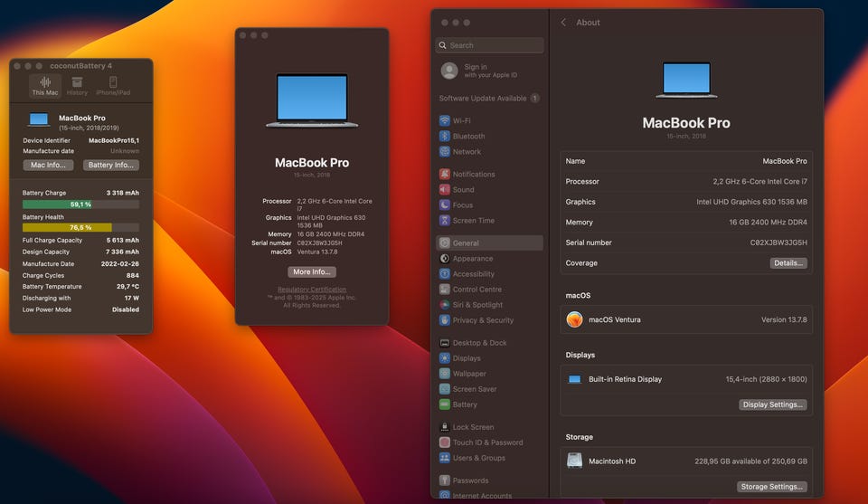Open Passwords settings in sidebar
This screenshot has height=504, width=868.
click(489, 480)
